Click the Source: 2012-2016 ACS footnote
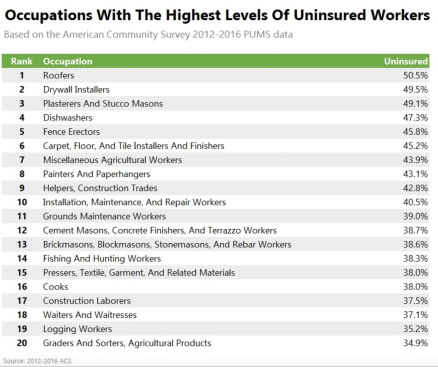Image resolution: width=438 pixels, height=367 pixels. [37, 361]
